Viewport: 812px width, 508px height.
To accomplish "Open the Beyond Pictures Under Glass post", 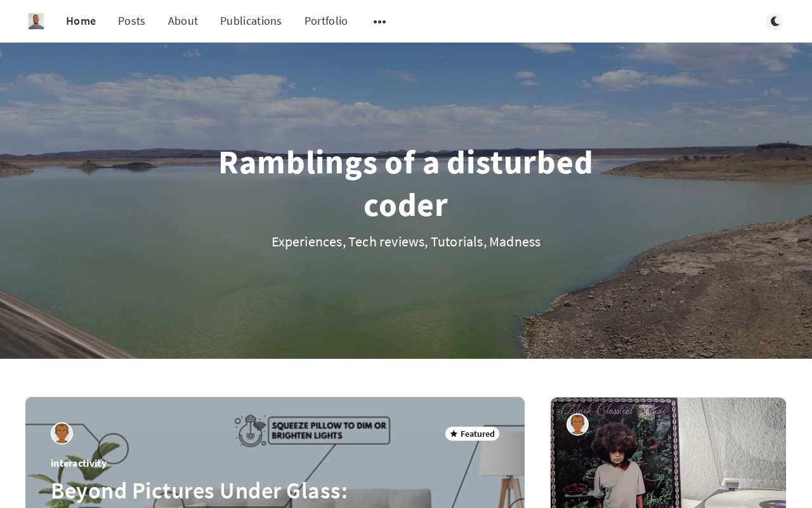I will coord(199,491).
